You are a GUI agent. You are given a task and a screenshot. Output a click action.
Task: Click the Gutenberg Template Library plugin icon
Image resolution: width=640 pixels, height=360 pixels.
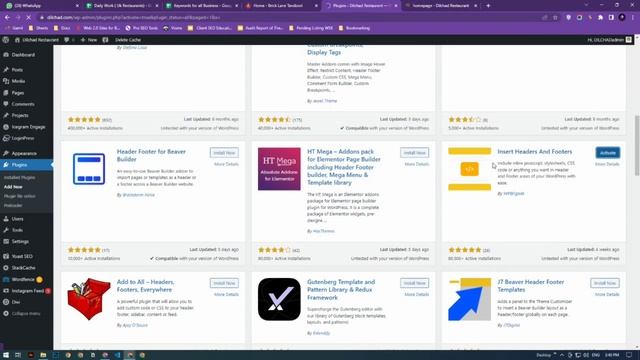coord(279,300)
